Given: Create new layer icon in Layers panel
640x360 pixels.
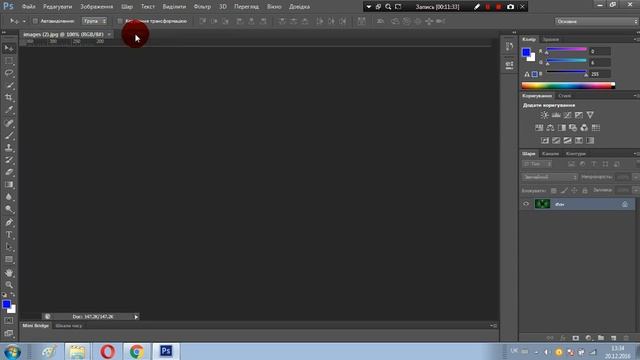Looking at the screenshot, I should 613,338.
